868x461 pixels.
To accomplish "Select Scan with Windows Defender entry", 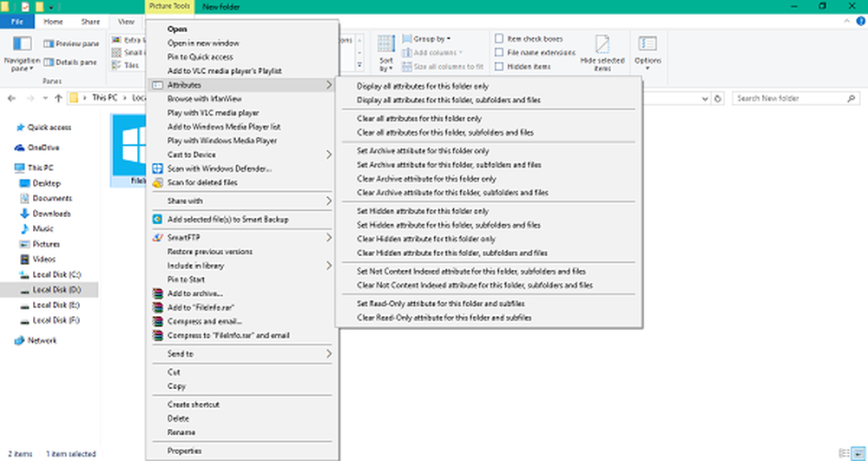I will tap(219, 168).
